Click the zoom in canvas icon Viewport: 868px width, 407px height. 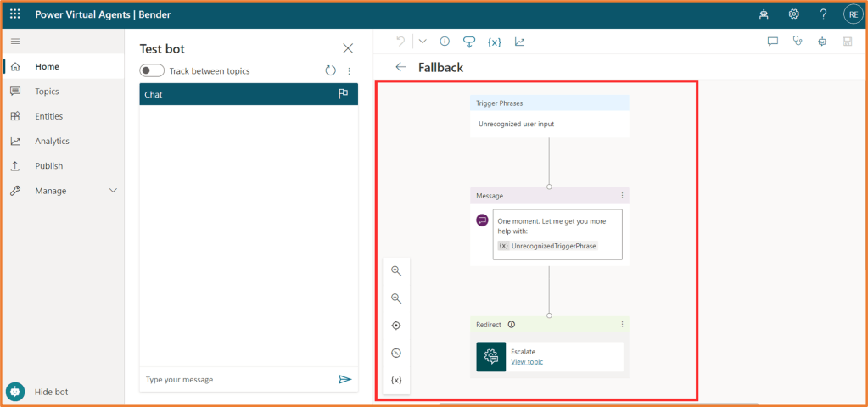(x=395, y=271)
